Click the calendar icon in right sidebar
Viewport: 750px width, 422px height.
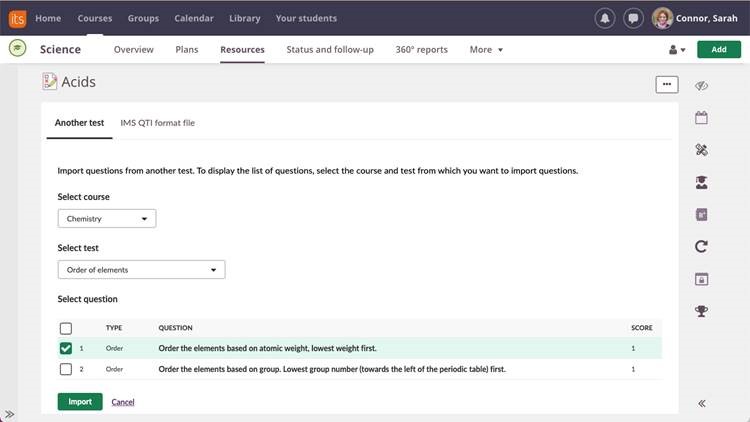click(701, 118)
